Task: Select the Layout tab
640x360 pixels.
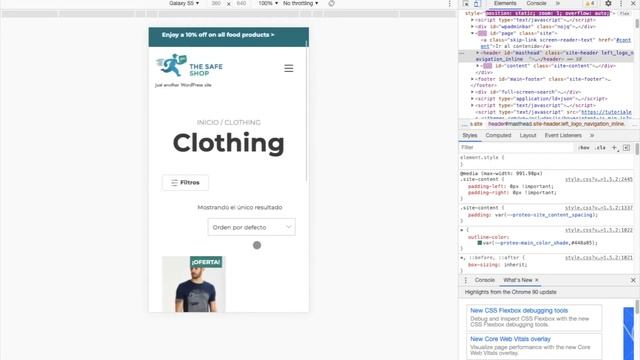Action: (x=528, y=135)
